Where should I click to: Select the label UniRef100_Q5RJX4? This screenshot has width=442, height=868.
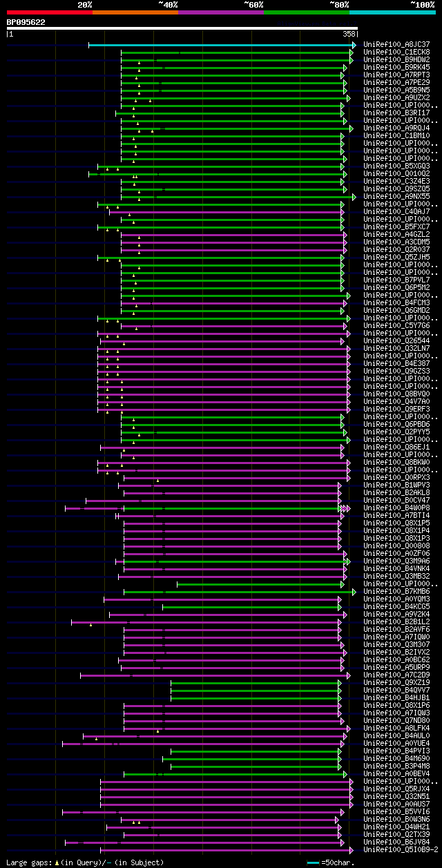(396, 789)
